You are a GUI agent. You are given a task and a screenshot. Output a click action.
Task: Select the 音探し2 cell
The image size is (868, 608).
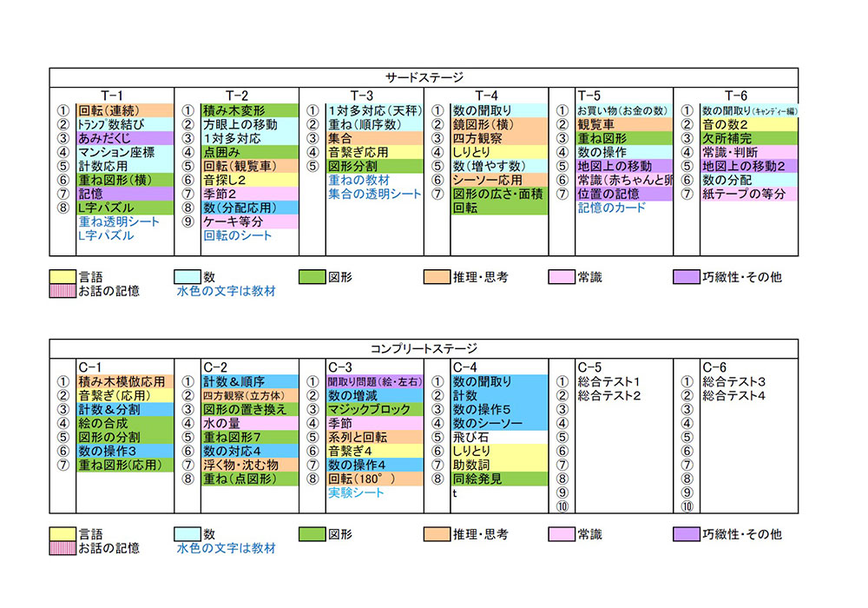[x=250, y=180]
